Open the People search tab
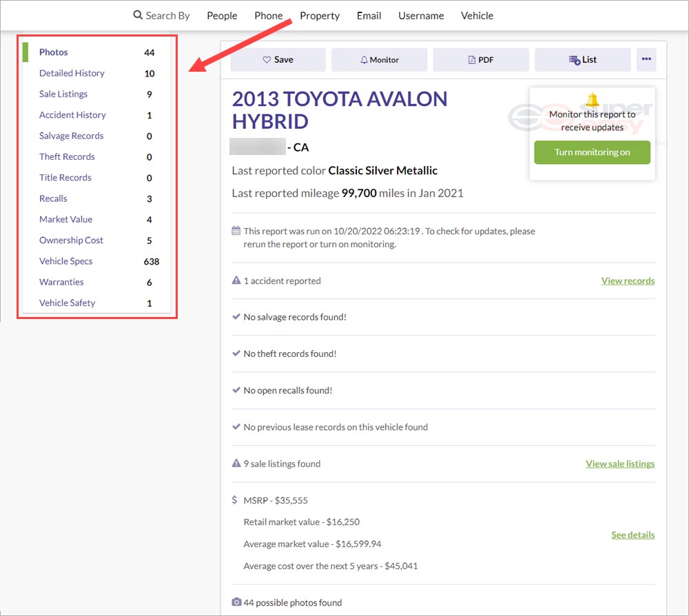689x616 pixels. pos(222,16)
